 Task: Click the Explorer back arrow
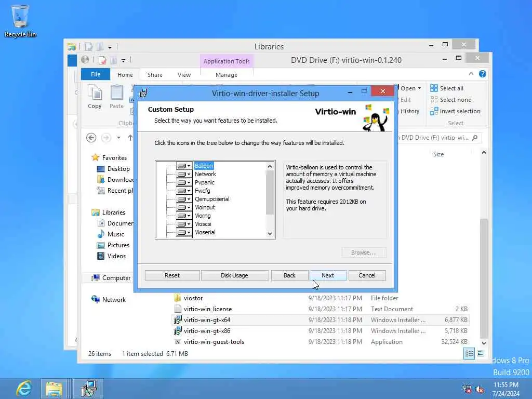coord(91,138)
